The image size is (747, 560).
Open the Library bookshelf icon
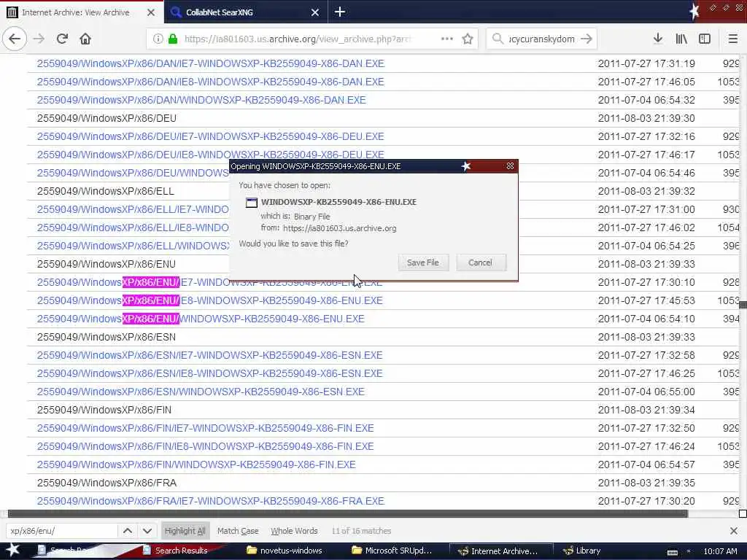click(x=681, y=39)
